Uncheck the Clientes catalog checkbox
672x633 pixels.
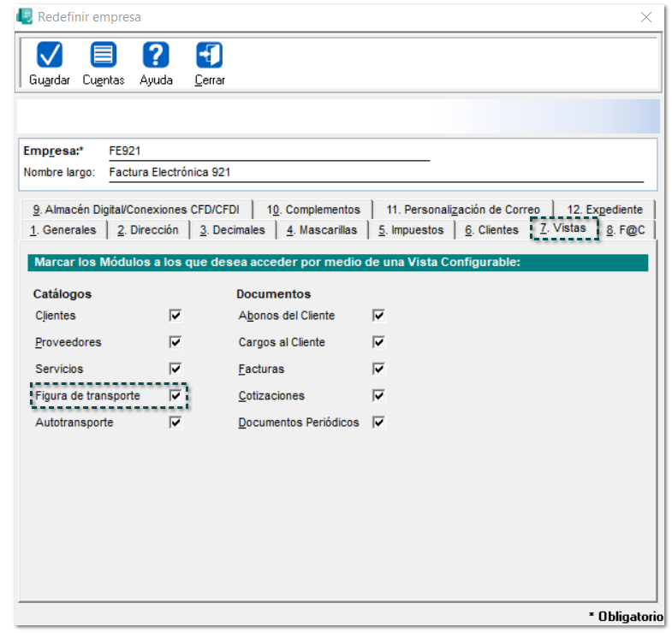coord(175,316)
